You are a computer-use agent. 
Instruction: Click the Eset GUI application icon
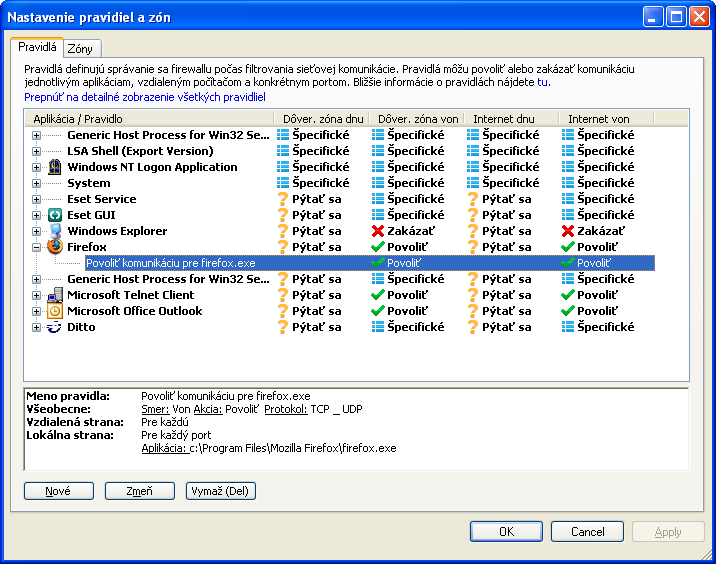pyautogui.click(x=55, y=215)
